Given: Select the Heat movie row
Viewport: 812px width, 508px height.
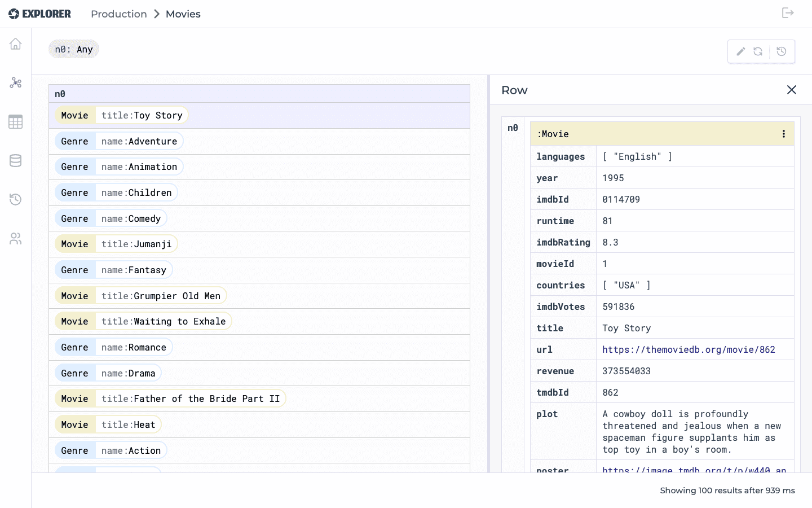Looking at the screenshot, I should pyautogui.click(x=259, y=424).
